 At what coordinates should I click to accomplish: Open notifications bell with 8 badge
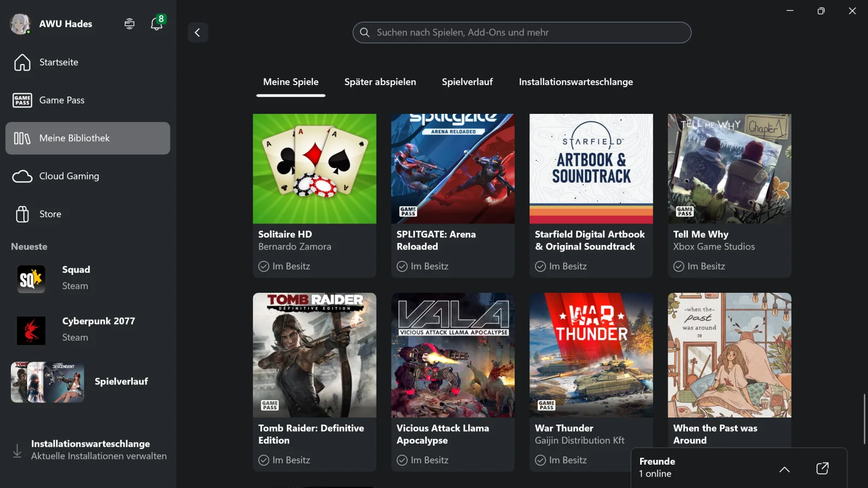(157, 23)
